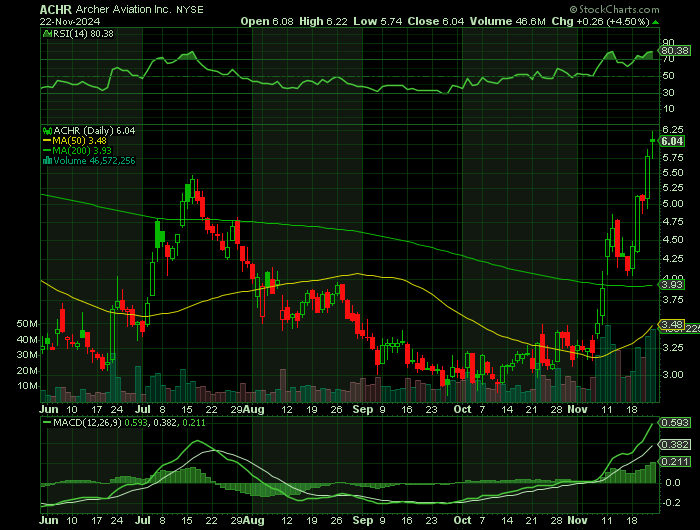Click the 10M volume axis label
The image size is (700, 530).
click(27, 386)
